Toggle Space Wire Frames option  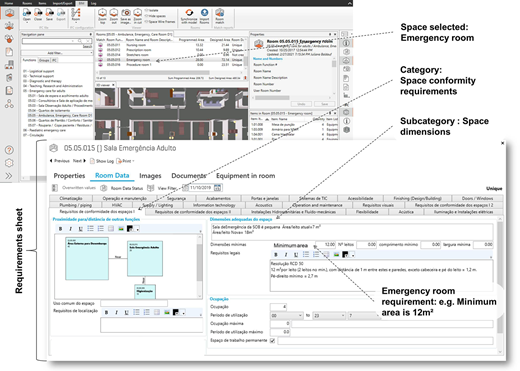tap(160, 22)
